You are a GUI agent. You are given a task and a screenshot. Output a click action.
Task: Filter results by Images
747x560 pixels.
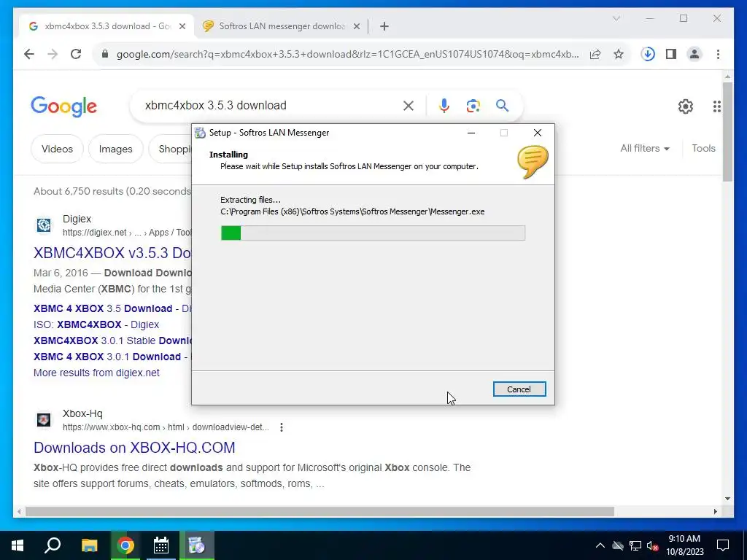coord(116,149)
